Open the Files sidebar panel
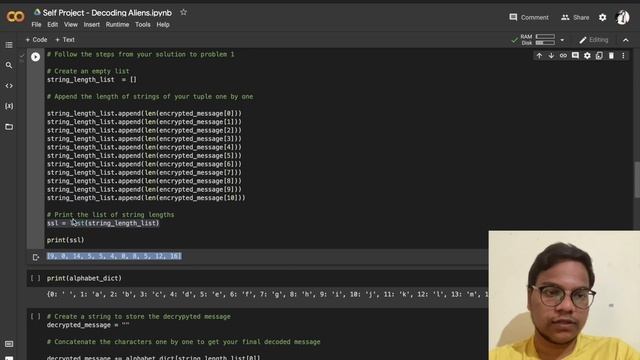This screenshot has height=360, width=640. (x=9, y=127)
